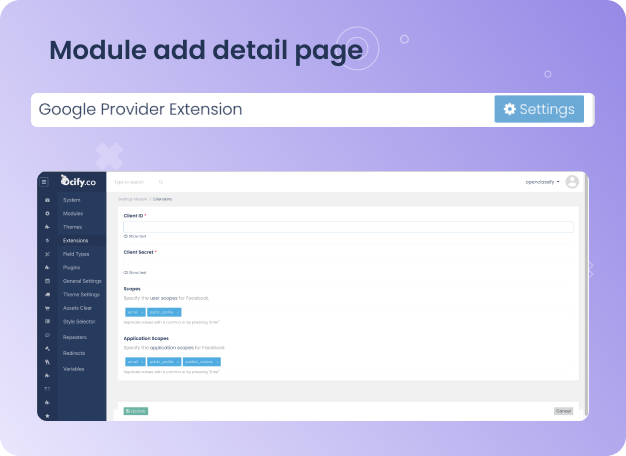Go to Theme Settings menu item
Image resolution: width=626 pixels, height=456 pixels.
[81, 294]
